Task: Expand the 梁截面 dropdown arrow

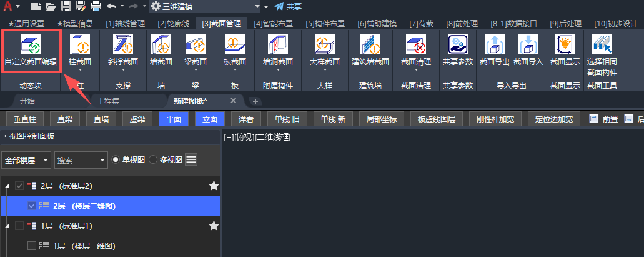Action: tap(196, 70)
